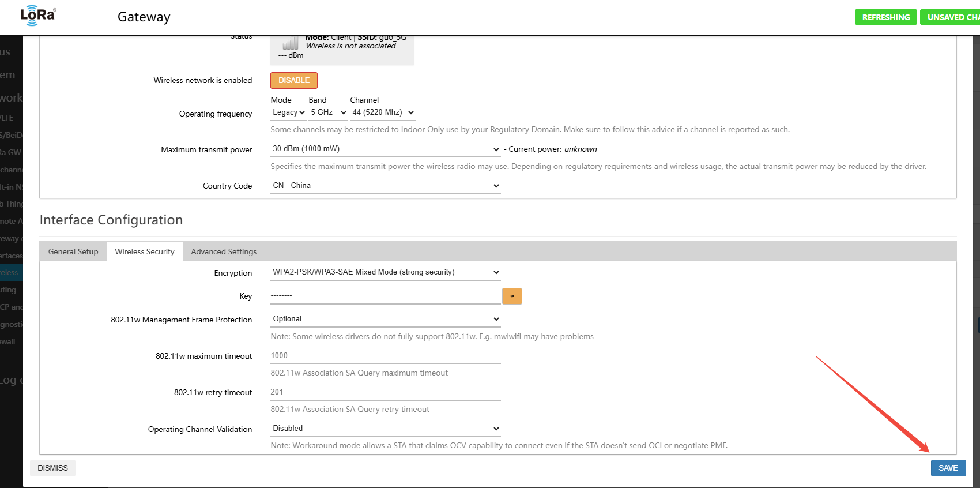Open the Mode dropdown showing Legacy
Image resolution: width=980 pixels, height=488 pixels.
point(288,112)
